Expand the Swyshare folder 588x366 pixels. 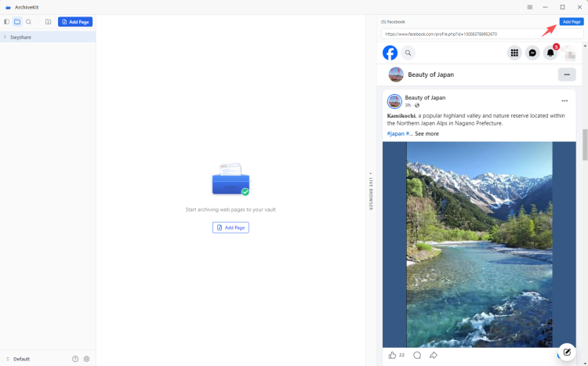point(5,37)
